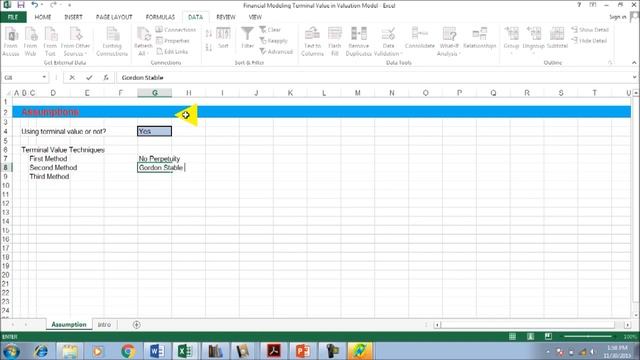Select the Yes cell in G4

(x=155, y=131)
